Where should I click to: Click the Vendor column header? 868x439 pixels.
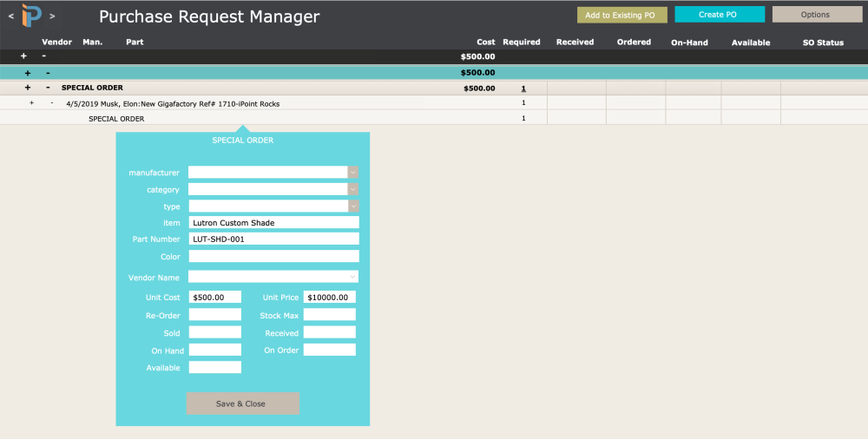pos(57,42)
